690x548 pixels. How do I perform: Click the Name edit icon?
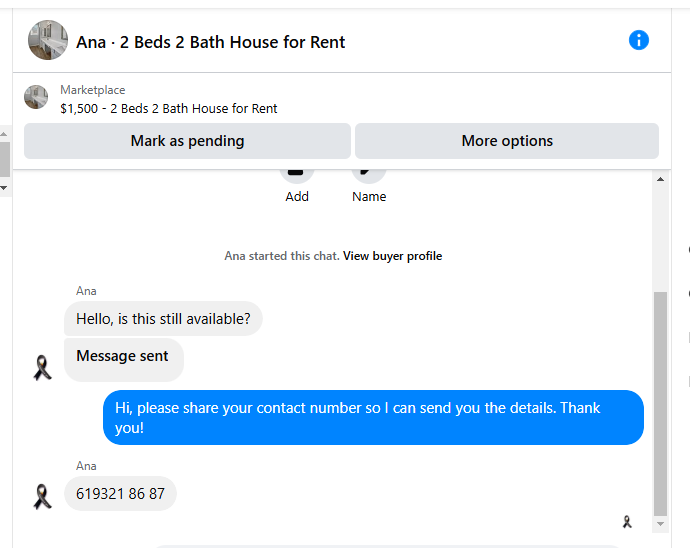point(369,170)
